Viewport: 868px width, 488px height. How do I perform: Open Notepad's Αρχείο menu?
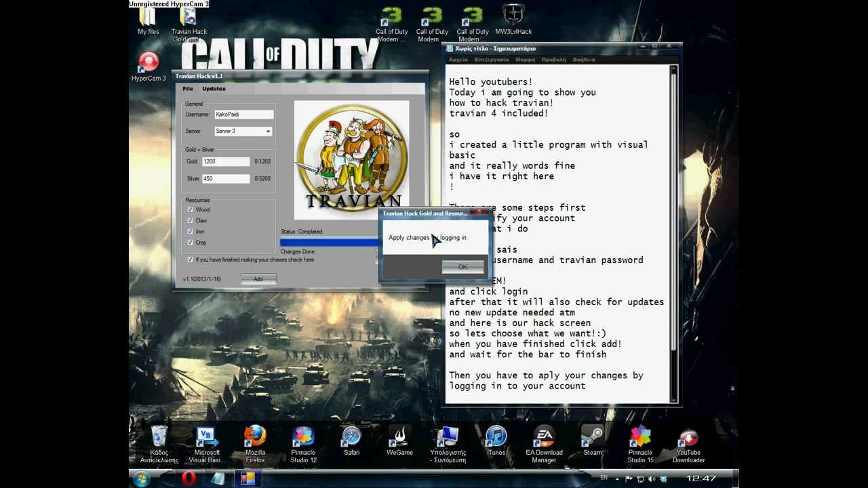[458, 60]
